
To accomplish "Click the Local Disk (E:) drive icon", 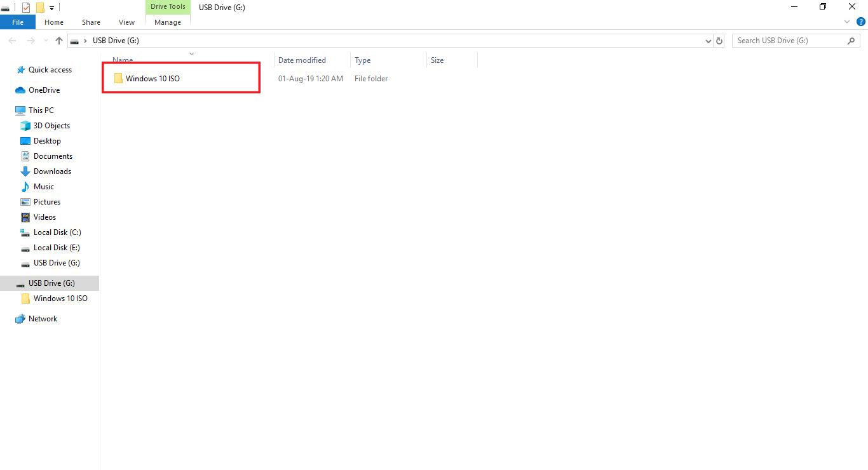I will point(25,248).
